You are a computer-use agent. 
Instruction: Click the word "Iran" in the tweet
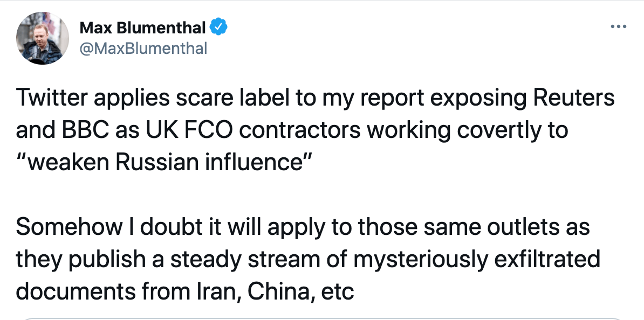pyautogui.click(x=214, y=291)
